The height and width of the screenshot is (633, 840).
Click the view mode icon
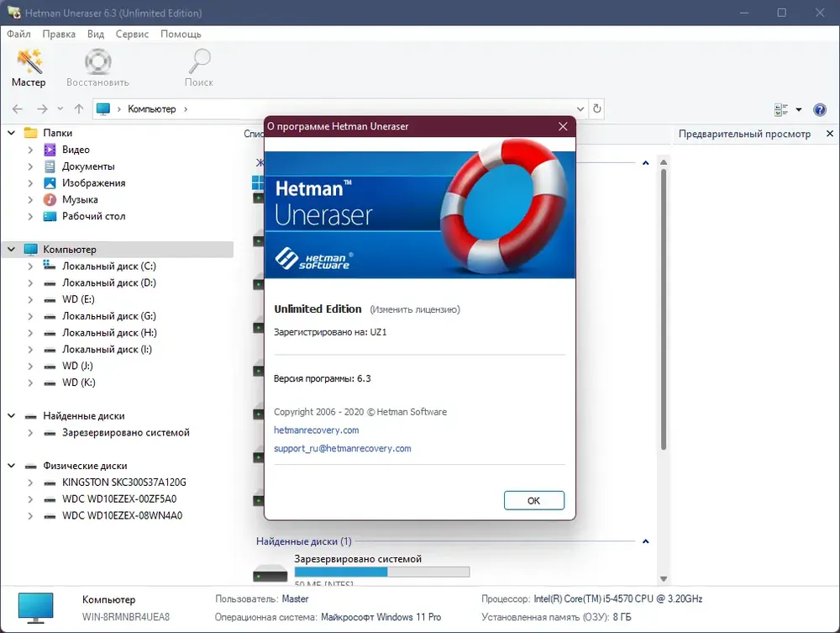(x=781, y=109)
